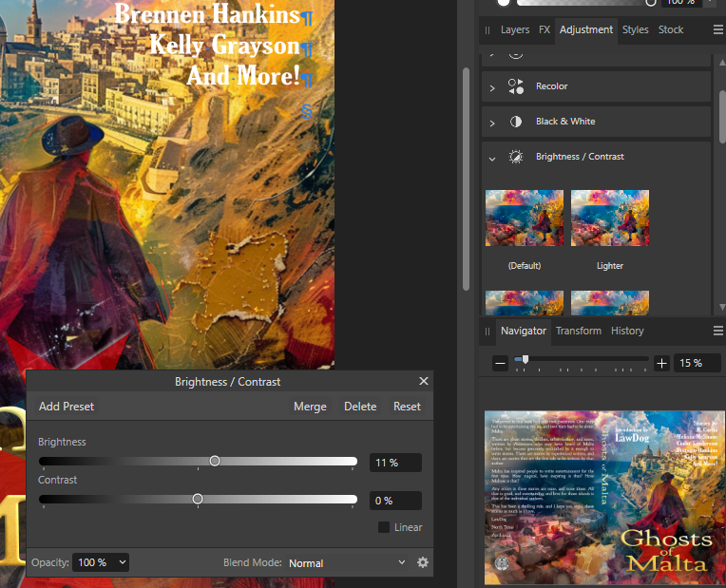This screenshot has height=588, width=726.
Task: Open the gear settings in Brightness dialog
Action: (x=423, y=562)
